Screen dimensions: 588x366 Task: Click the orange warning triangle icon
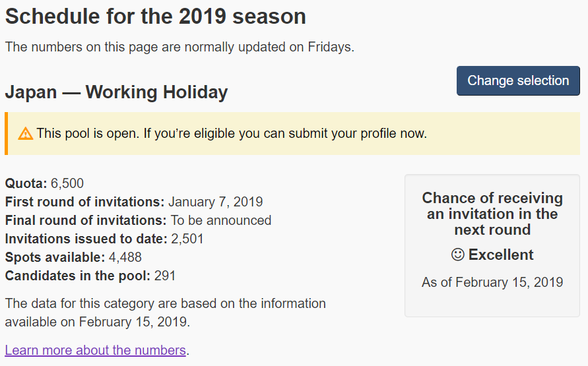pos(26,133)
